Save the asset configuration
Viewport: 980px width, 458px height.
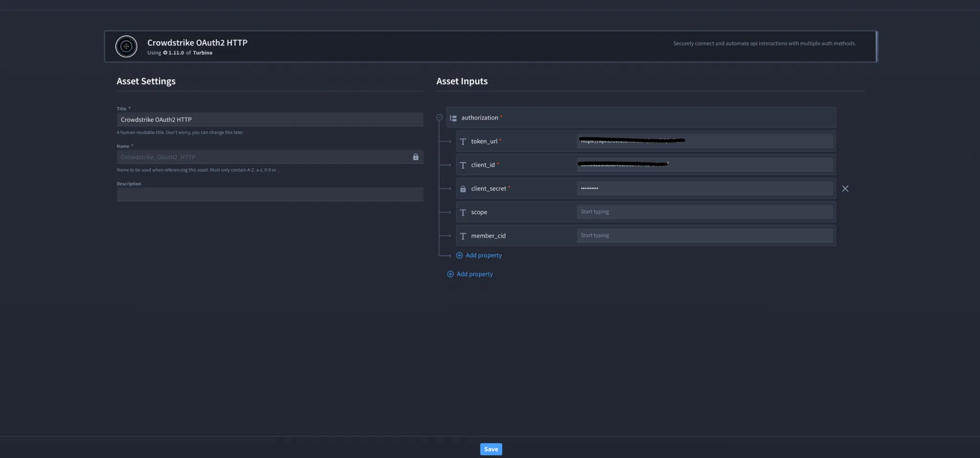491,449
